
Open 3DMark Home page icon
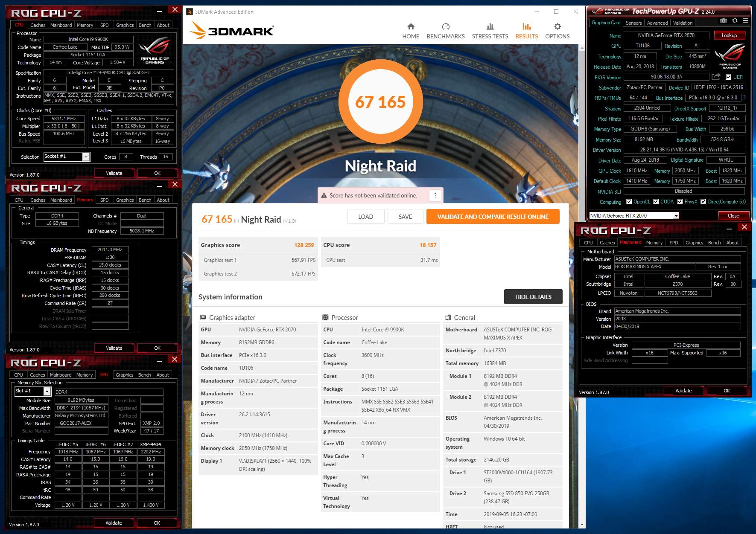click(x=411, y=26)
